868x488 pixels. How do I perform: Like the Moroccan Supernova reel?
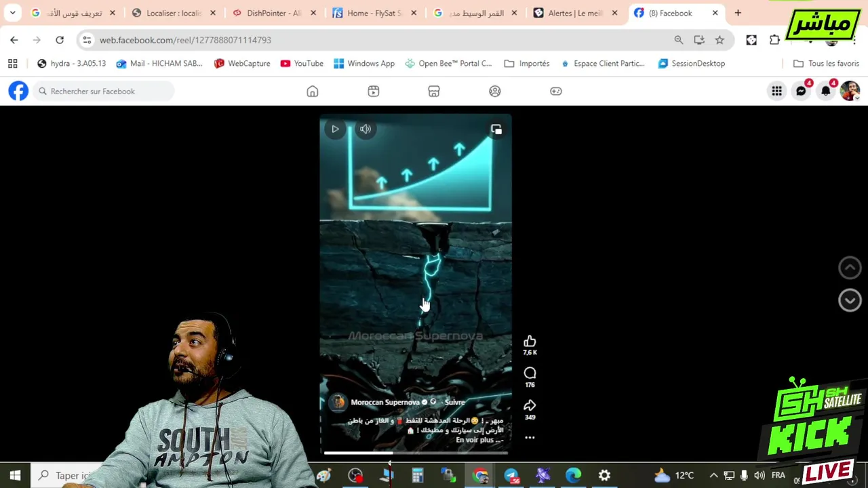(x=530, y=341)
